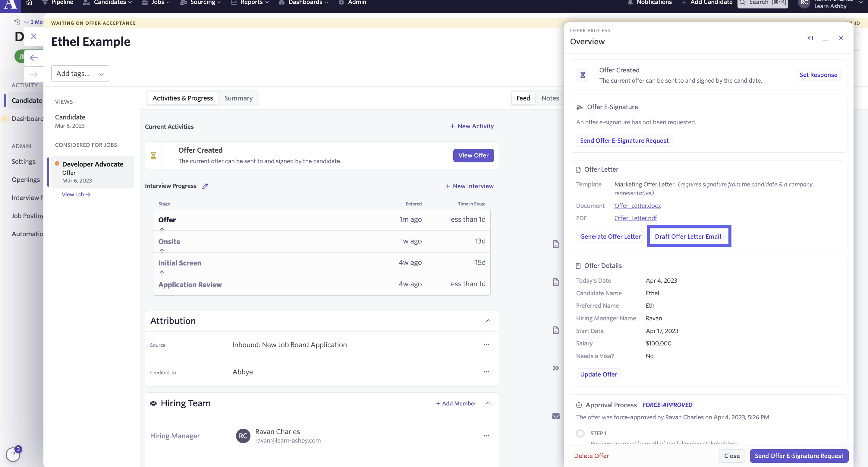This screenshot has height=467, width=868.
Task: Click the collapse-to-side arrow in Offer Process panel
Action: click(810, 38)
